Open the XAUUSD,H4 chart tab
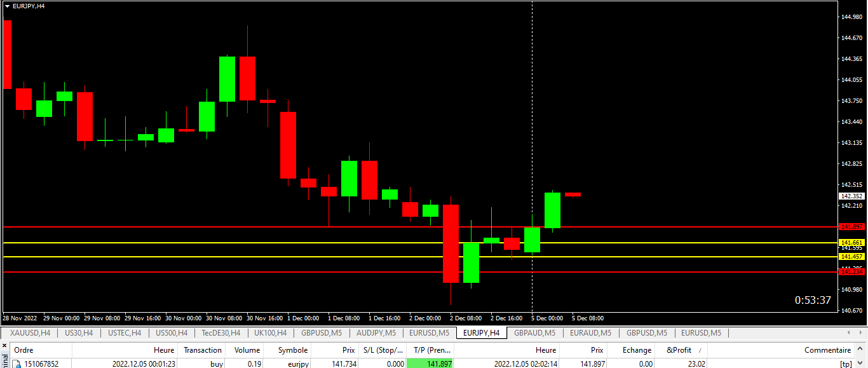The image size is (868, 368). 31,332
